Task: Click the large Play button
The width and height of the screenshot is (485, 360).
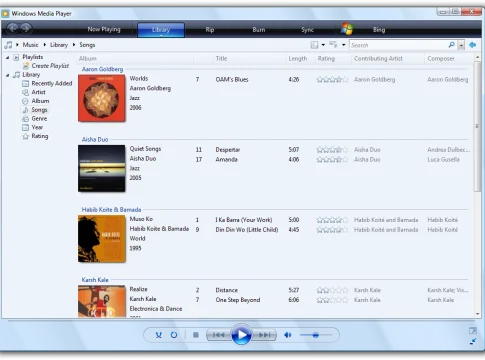Action: (241, 335)
